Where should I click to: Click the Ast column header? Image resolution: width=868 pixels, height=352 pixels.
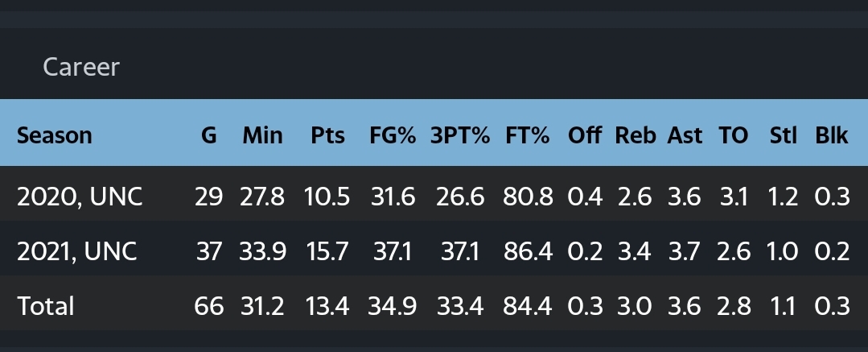click(685, 135)
